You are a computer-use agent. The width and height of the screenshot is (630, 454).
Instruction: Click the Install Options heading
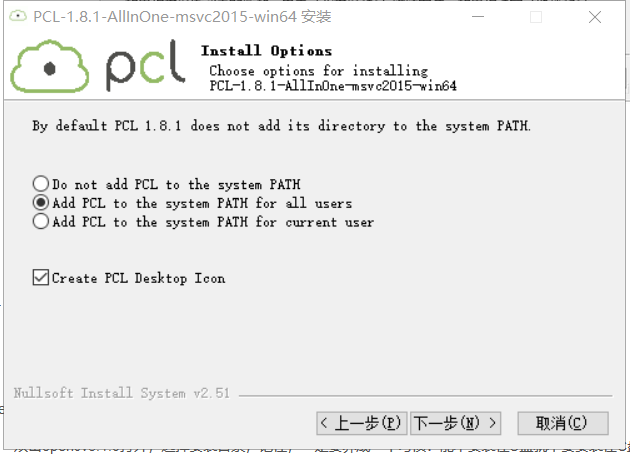tap(266, 51)
